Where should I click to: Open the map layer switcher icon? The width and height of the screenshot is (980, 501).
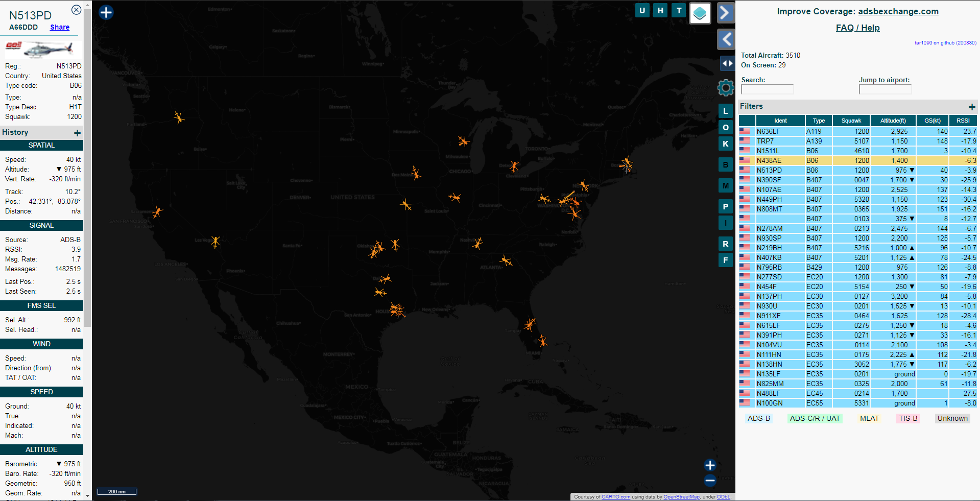[x=700, y=13]
